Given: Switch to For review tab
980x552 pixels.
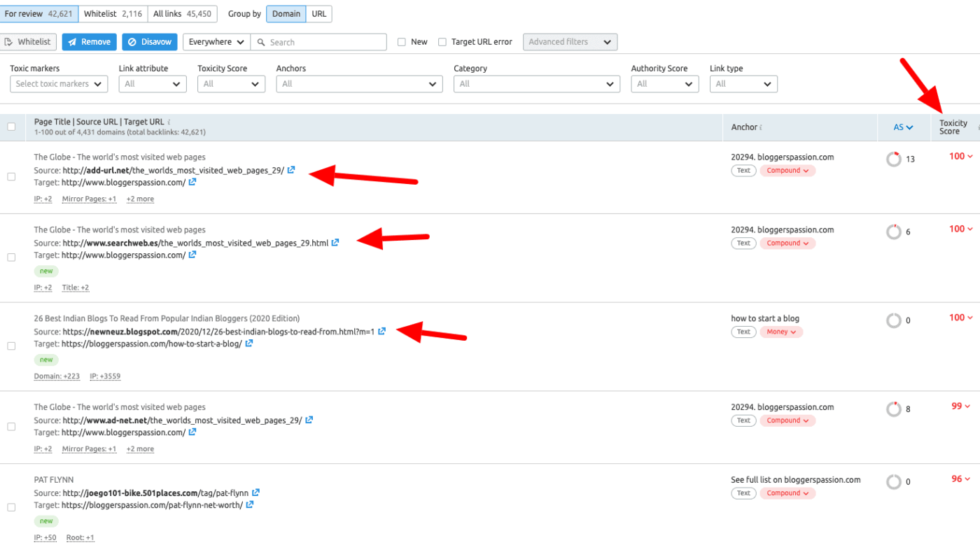Looking at the screenshot, I should pyautogui.click(x=39, y=14).
